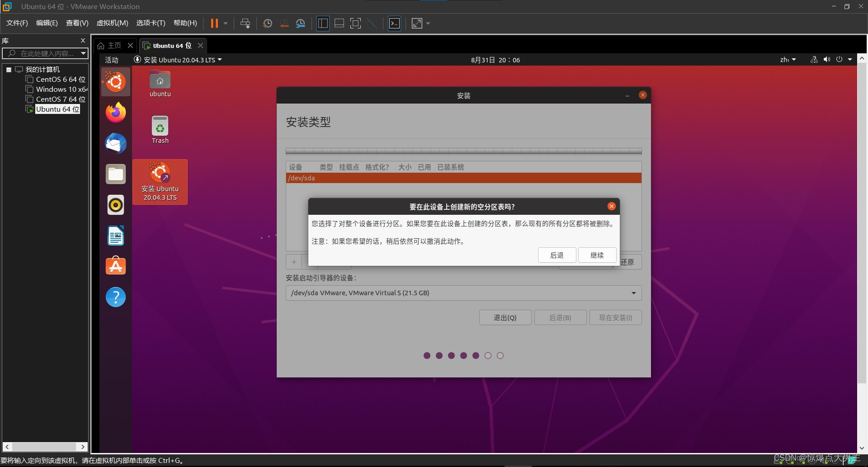
Task: Select the ubuntu home folder desktop icon
Action: coord(160,84)
